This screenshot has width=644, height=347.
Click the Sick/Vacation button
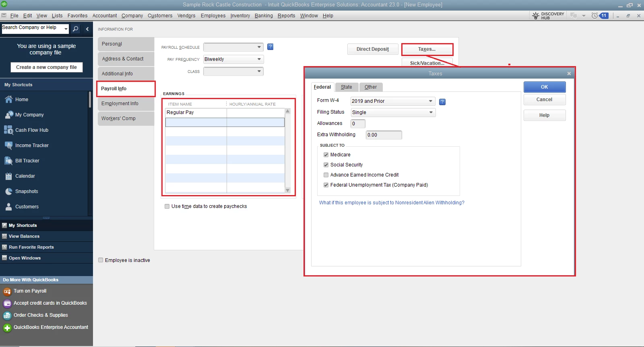tap(427, 63)
